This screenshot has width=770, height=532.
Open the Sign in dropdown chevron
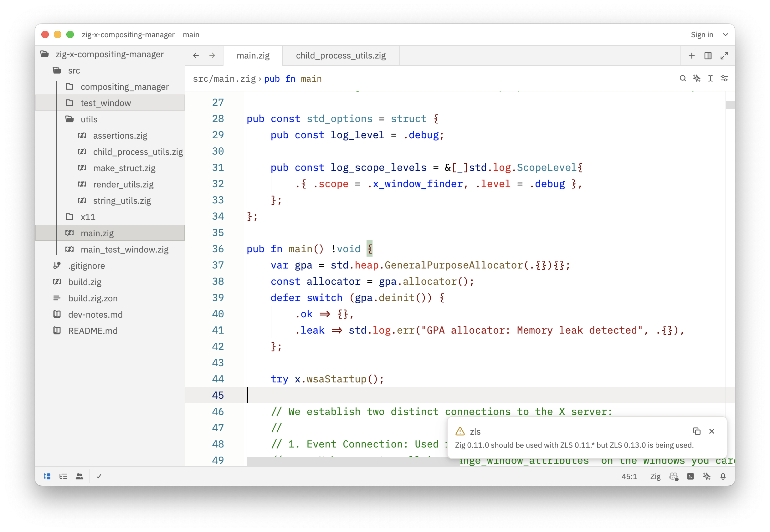(725, 35)
